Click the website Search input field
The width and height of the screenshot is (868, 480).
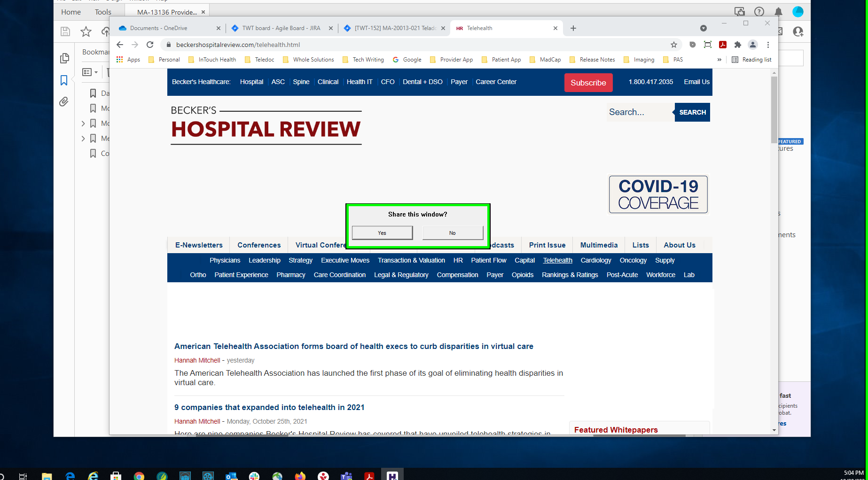(x=639, y=112)
